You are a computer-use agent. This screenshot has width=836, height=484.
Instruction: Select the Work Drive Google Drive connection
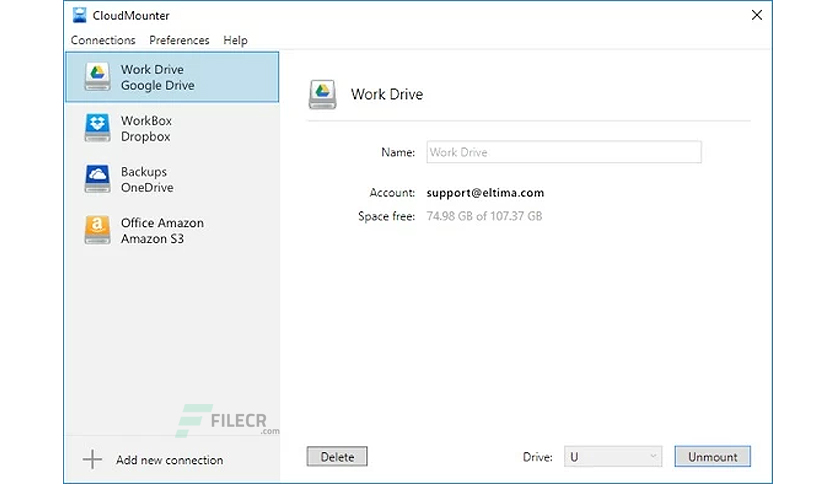[172, 77]
